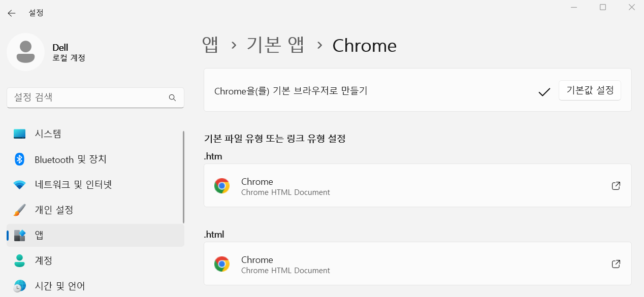Screen dimensions: 644x297
Task: Click the .htm Chrome association row
Action: click(417, 185)
